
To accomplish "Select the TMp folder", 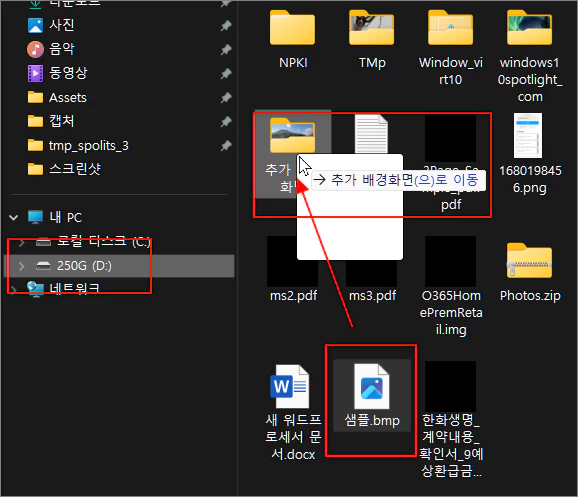I will [x=372, y=39].
